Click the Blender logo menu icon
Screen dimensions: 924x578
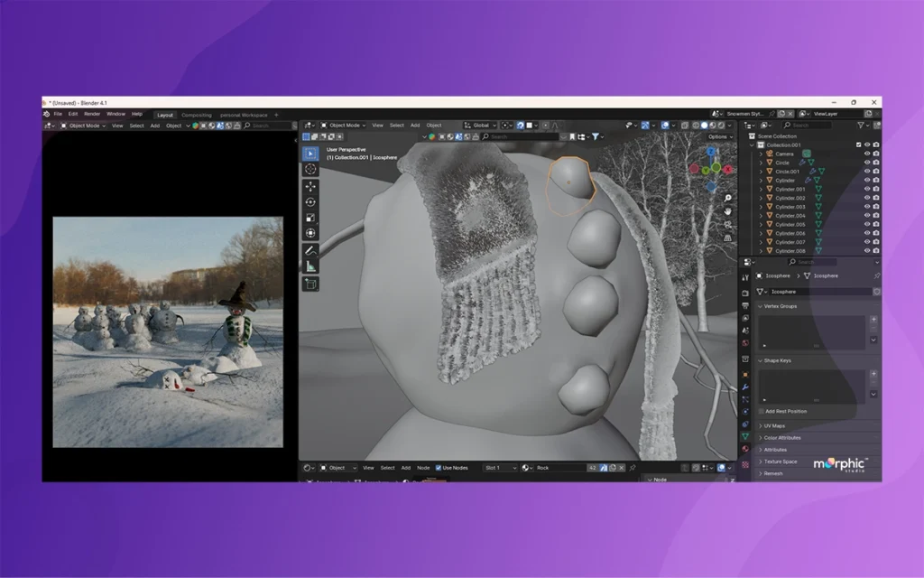pos(47,114)
